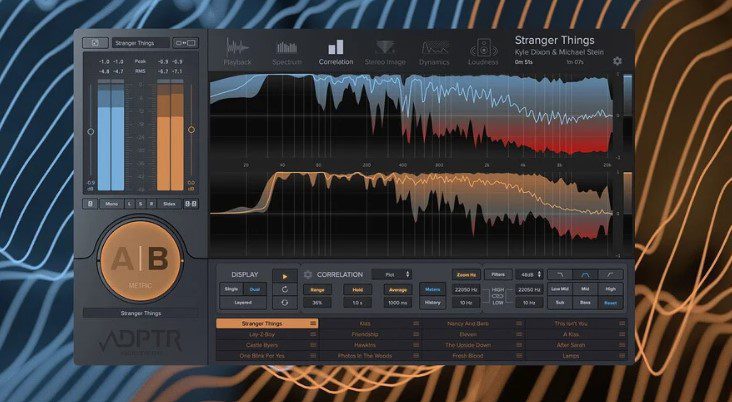
Task: Toggle the Filters button
Action: [x=498, y=275]
